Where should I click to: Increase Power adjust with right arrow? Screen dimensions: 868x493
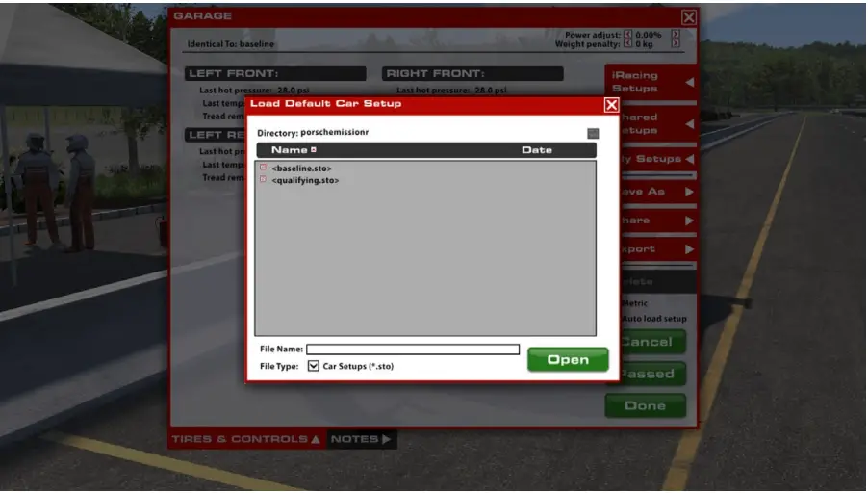tap(676, 35)
